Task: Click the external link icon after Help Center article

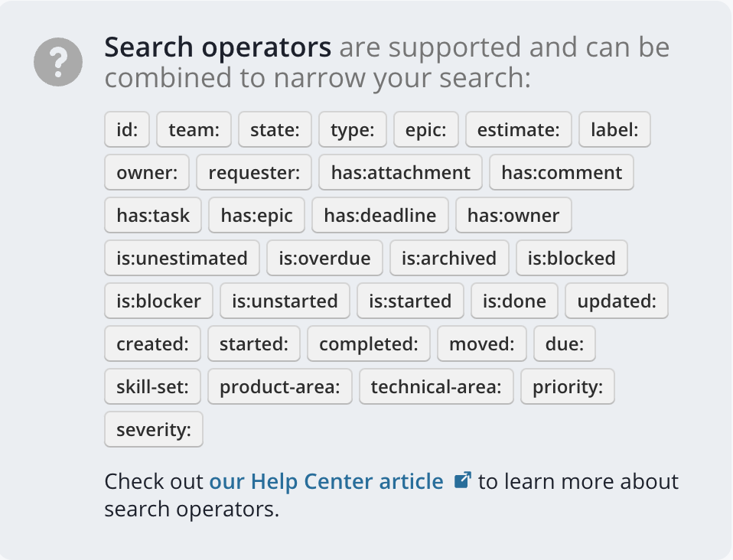Action: [462, 480]
